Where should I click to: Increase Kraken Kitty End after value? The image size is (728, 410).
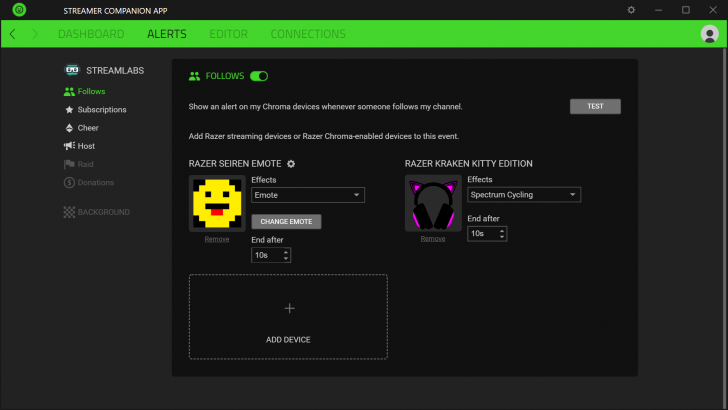tap(502, 231)
